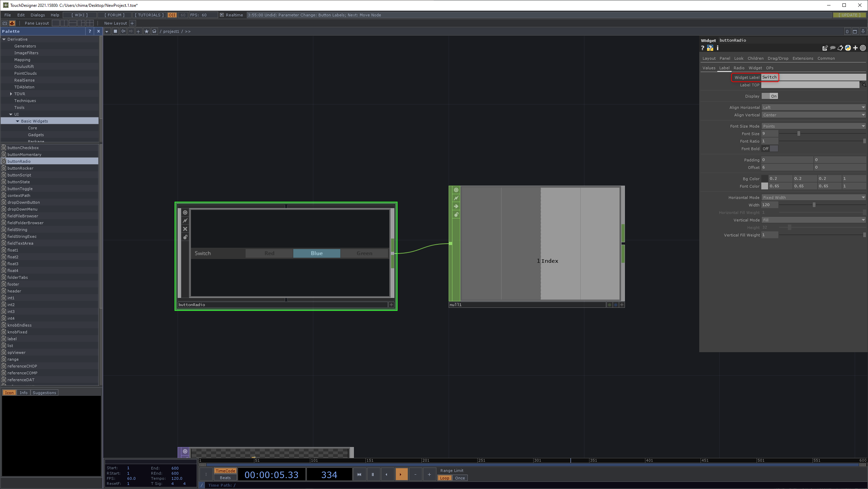Reset timeline to start frame

point(359,474)
